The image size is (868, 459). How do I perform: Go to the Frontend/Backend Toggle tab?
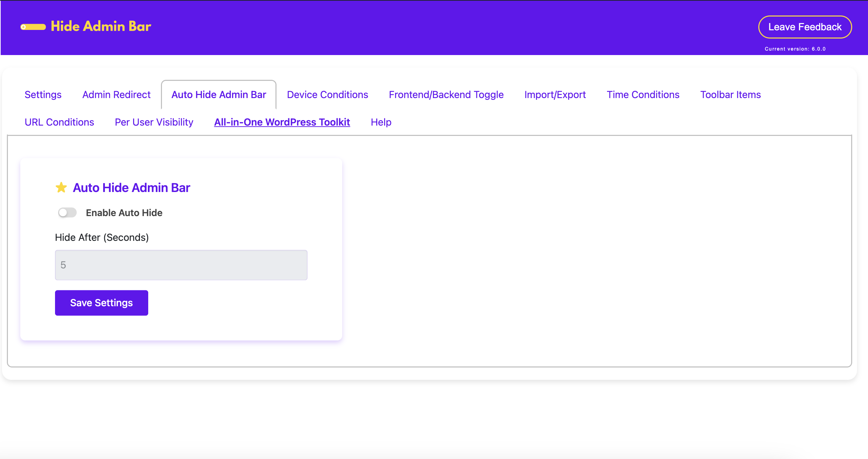(446, 95)
